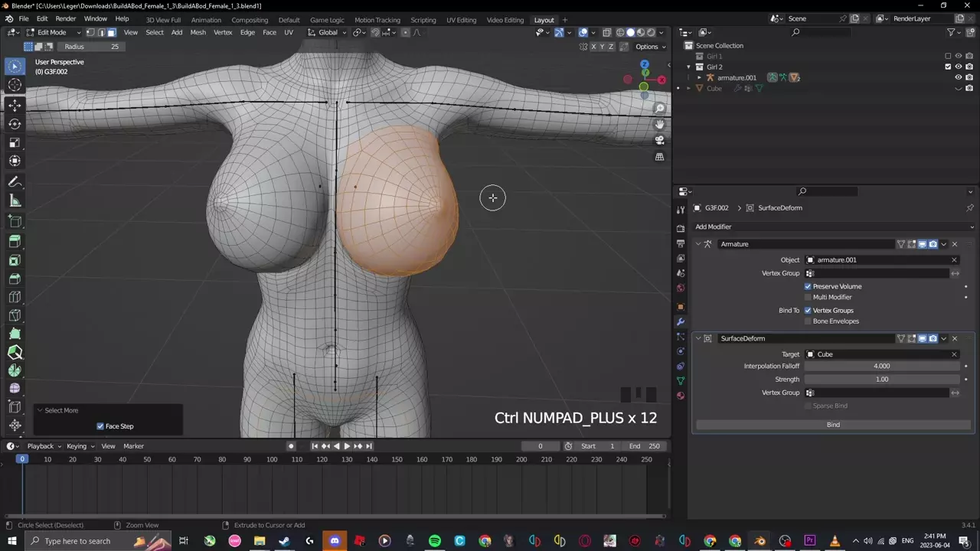Select the Annotate pencil tool
The width and height of the screenshot is (980, 551).
click(15, 182)
